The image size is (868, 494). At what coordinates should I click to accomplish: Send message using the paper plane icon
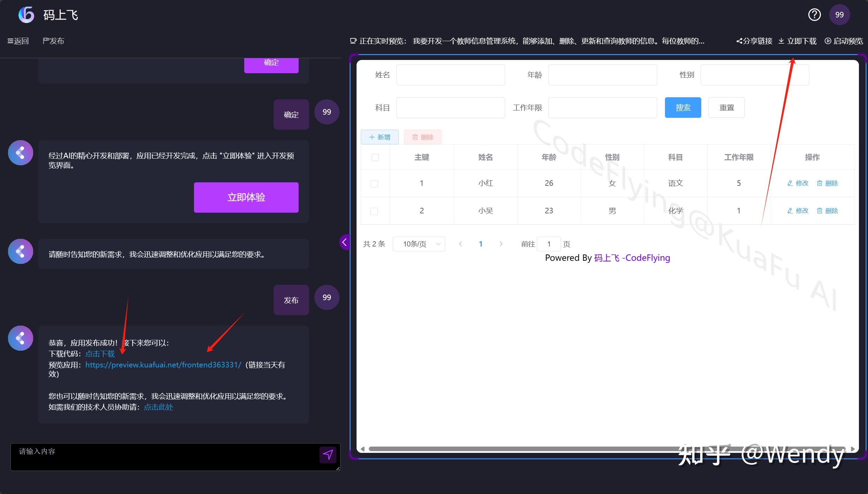(x=328, y=455)
